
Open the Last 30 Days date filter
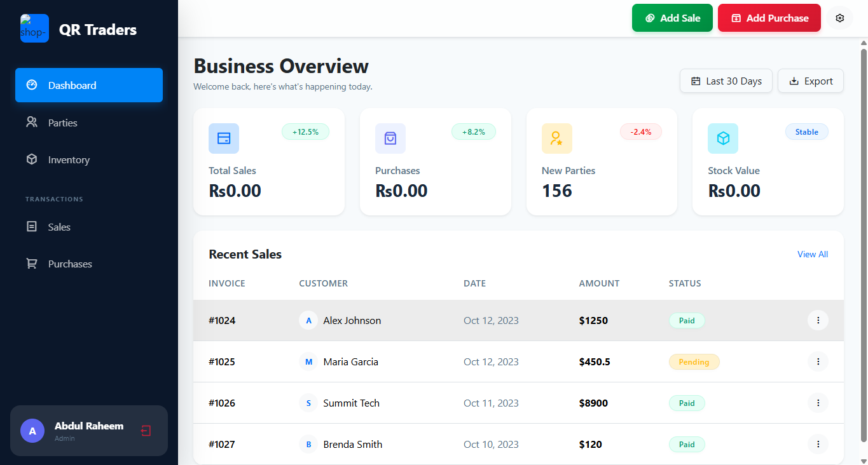coord(726,81)
